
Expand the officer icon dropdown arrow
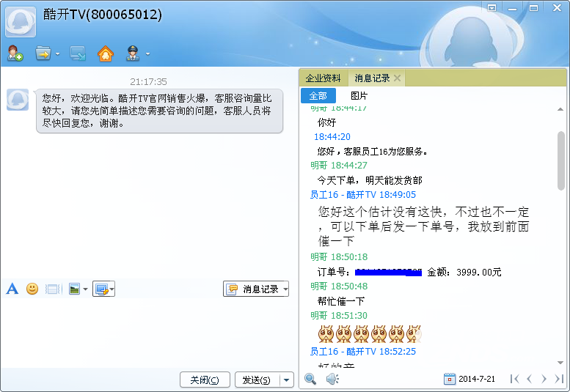click(x=147, y=53)
